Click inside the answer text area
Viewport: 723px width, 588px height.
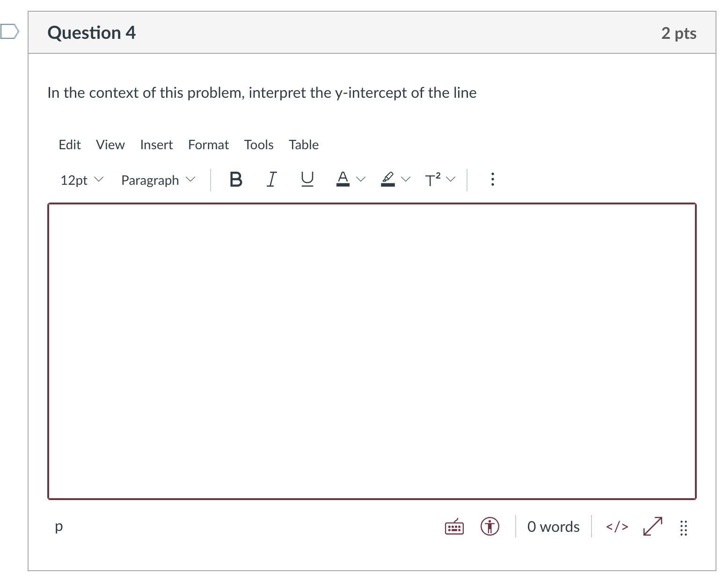point(372,351)
